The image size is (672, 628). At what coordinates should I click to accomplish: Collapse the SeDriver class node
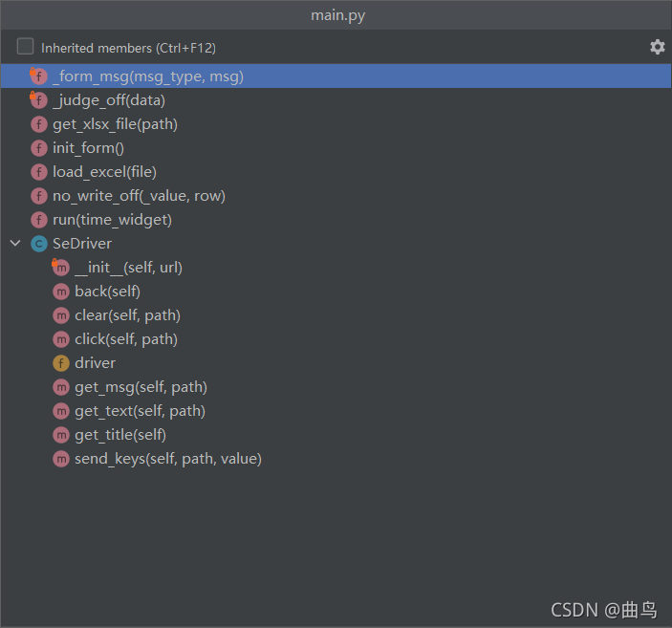[15, 244]
